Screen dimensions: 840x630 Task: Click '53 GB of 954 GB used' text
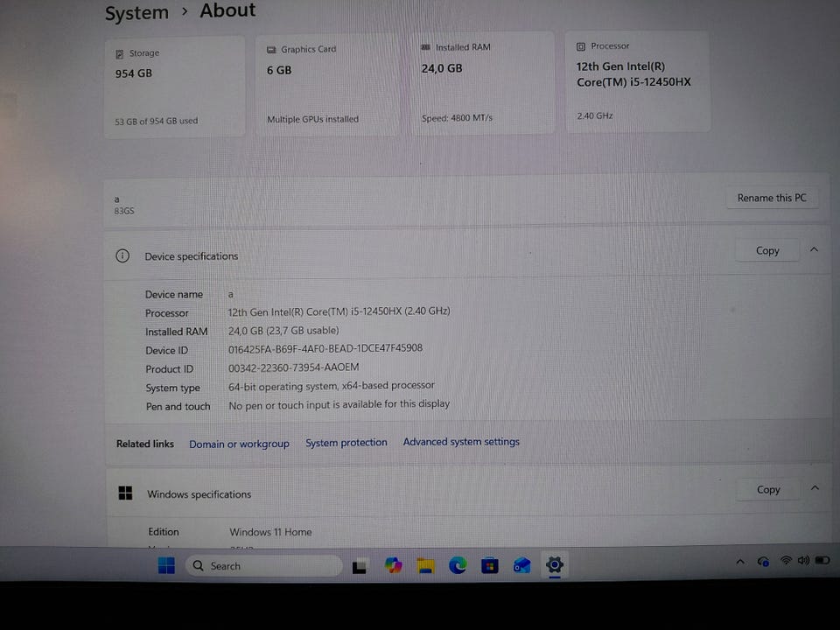[x=157, y=121]
